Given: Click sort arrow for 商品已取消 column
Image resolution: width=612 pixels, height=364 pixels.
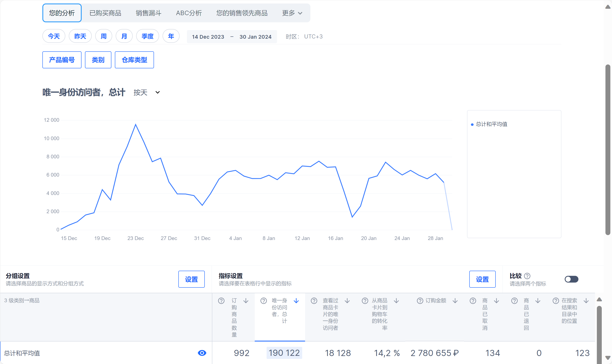Looking at the screenshot, I should click(x=497, y=301).
